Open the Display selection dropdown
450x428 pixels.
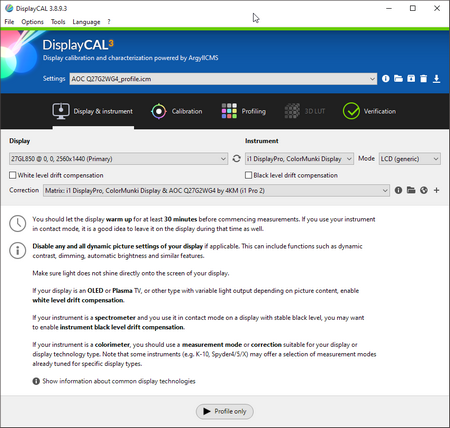pyautogui.click(x=118, y=159)
